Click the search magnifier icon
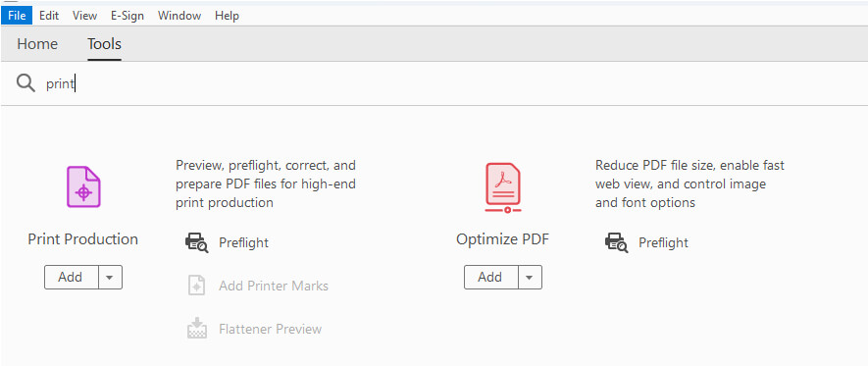Image resolution: width=868 pixels, height=366 pixels. pyautogui.click(x=26, y=83)
